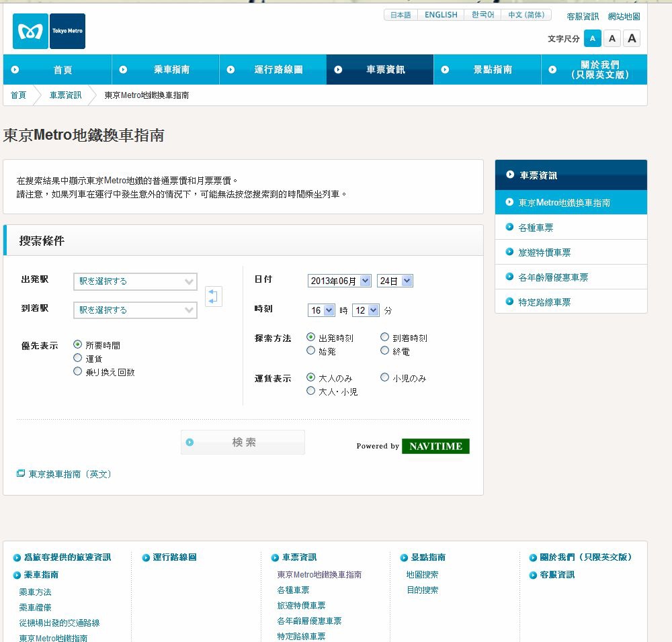Click bullet icon next to sidebar 各種車票
This screenshot has width=672, height=642.
pos(509,227)
